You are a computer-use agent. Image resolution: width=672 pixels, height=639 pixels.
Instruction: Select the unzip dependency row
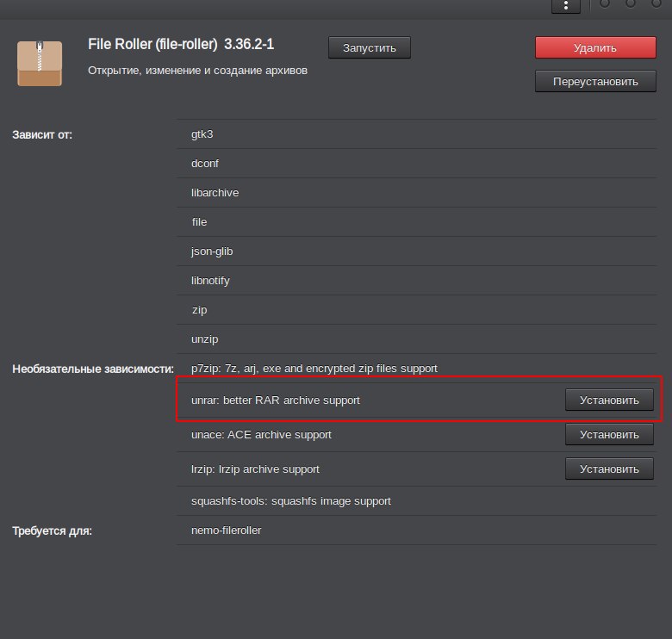(x=416, y=339)
